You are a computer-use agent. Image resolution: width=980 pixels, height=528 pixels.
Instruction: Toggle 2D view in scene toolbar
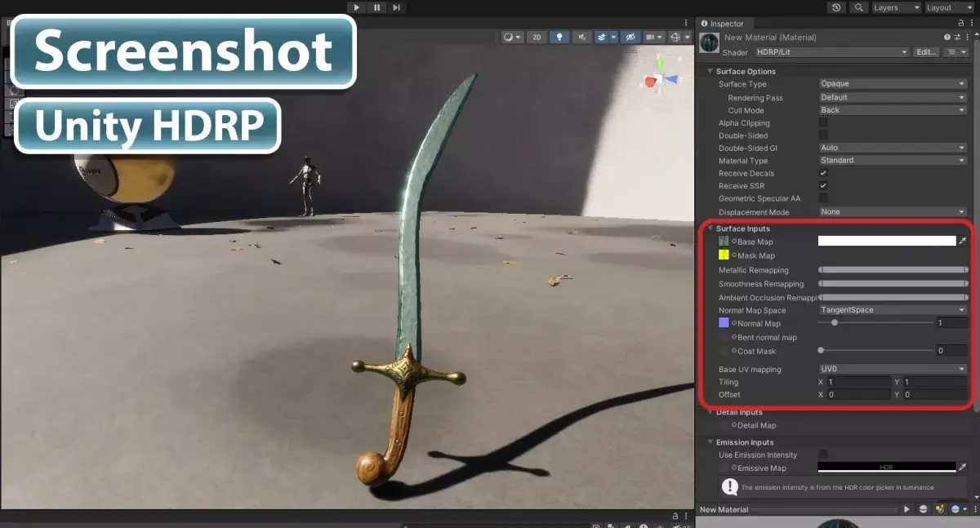(537, 38)
